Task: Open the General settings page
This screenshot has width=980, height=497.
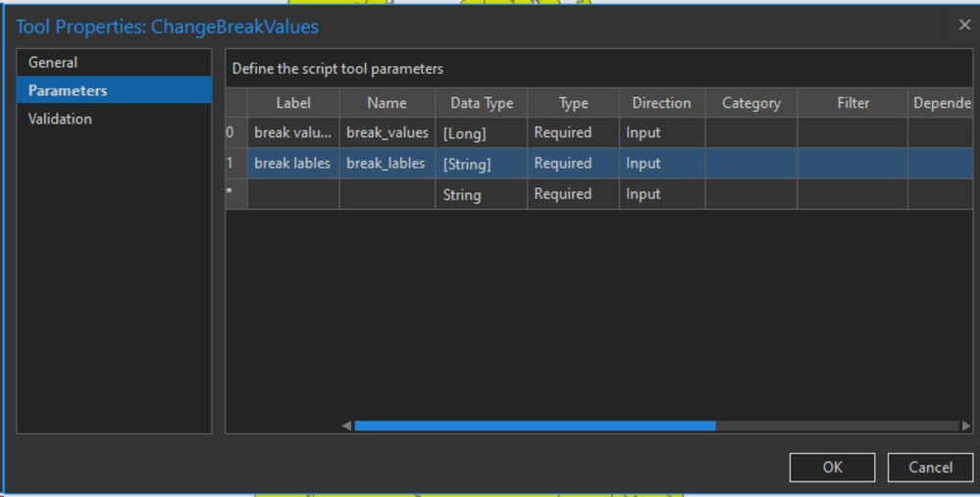Action: click(x=53, y=63)
